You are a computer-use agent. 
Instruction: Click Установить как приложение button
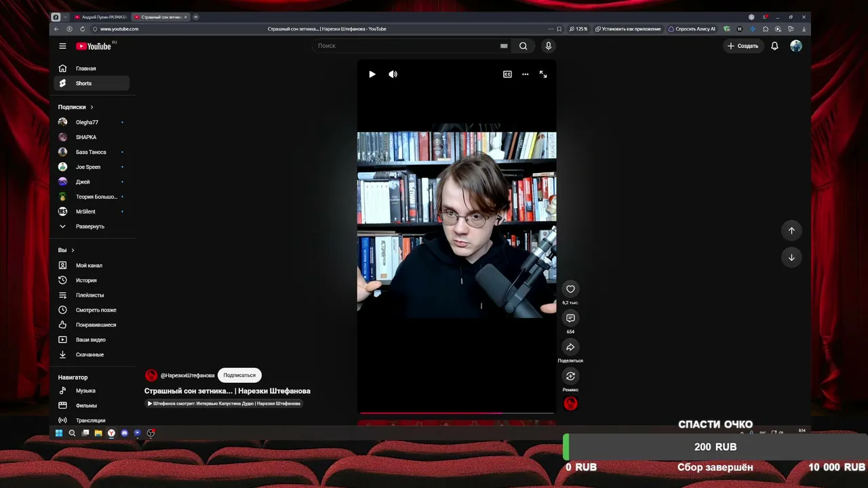[x=628, y=29]
